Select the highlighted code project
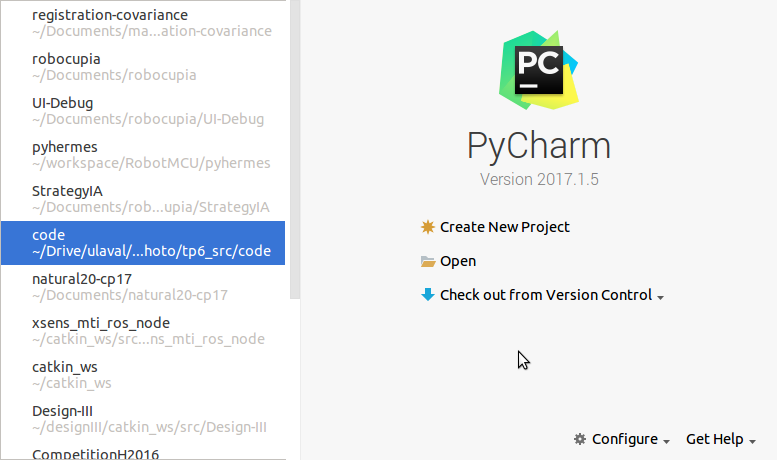 coord(143,243)
